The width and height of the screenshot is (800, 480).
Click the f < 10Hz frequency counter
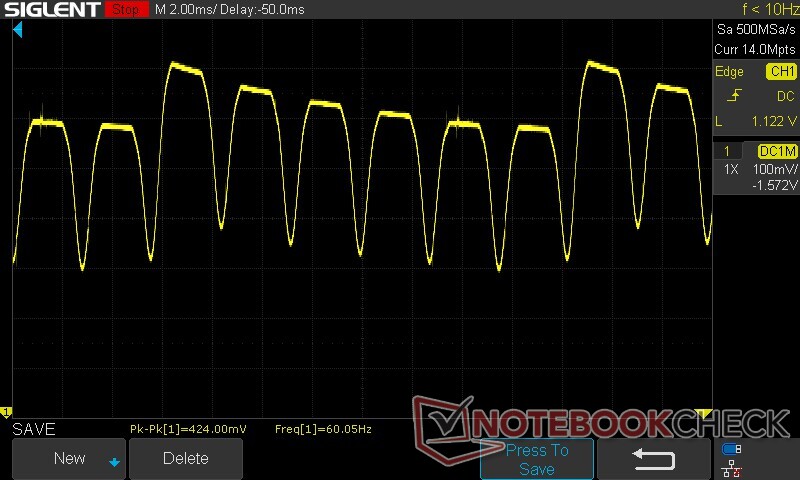[x=770, y=9]
